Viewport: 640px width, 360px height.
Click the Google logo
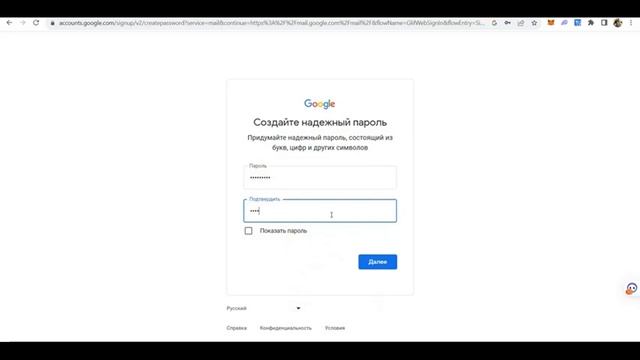320,104
